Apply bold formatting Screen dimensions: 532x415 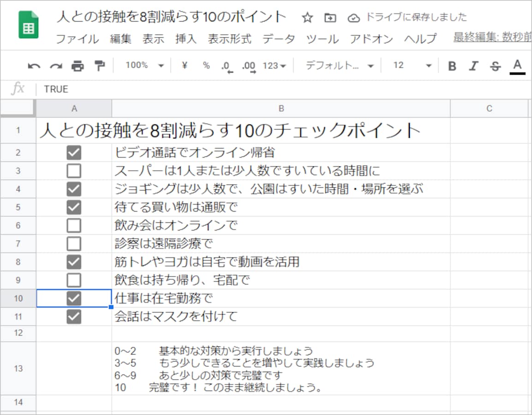452,66
